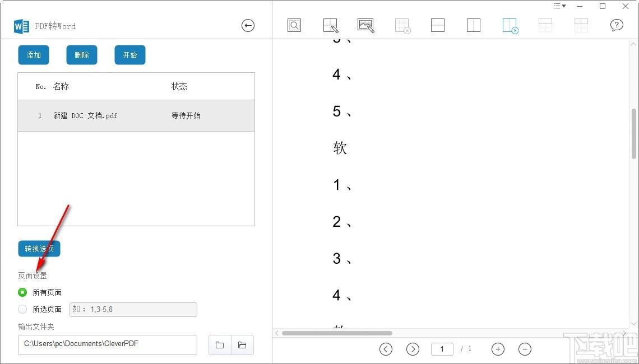Select the image area pencil tool

[366, 25]
